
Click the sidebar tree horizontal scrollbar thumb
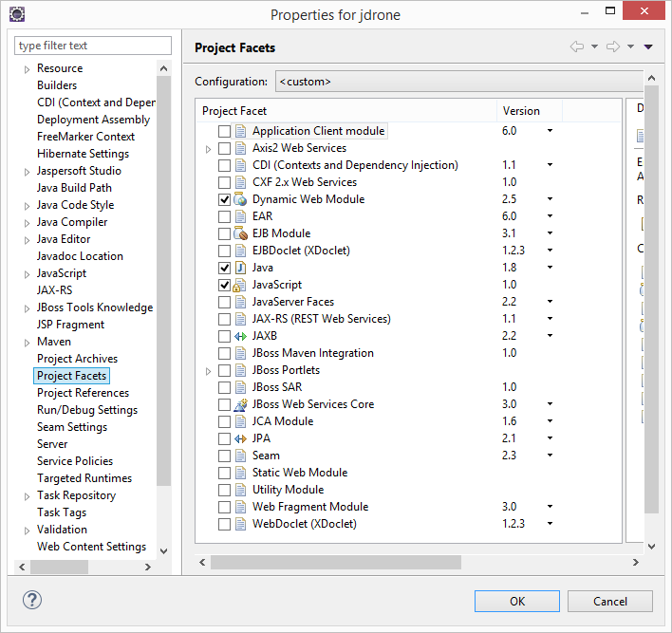coord(59,567)
